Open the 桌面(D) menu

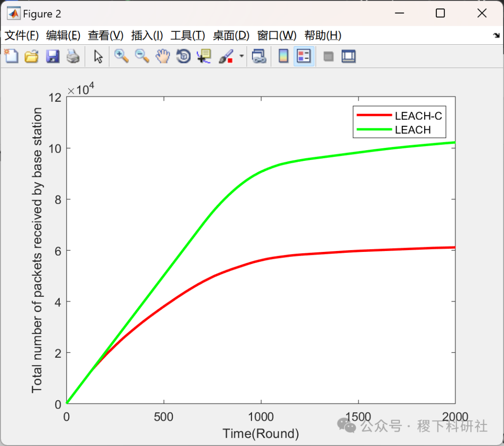231,35
